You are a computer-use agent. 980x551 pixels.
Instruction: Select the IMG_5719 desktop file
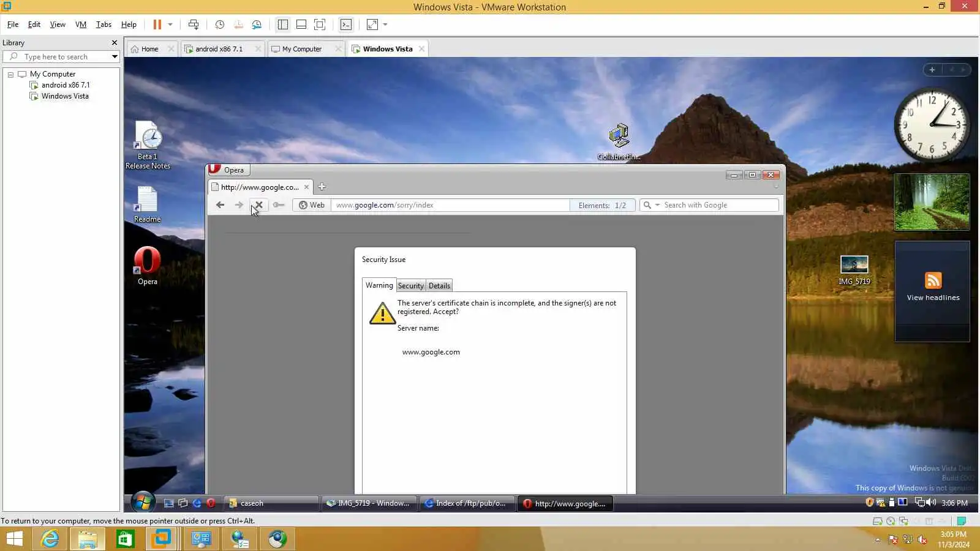click(854, 270)
